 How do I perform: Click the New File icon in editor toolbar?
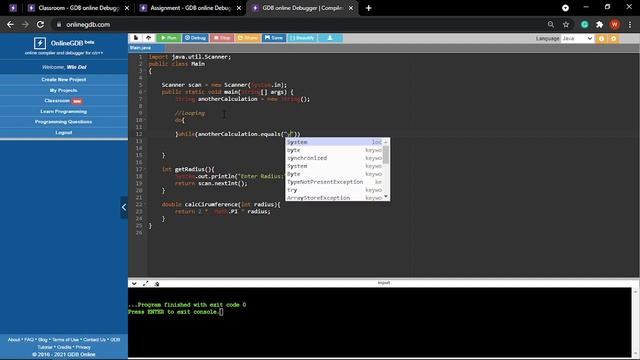click(x=136, y=38)
